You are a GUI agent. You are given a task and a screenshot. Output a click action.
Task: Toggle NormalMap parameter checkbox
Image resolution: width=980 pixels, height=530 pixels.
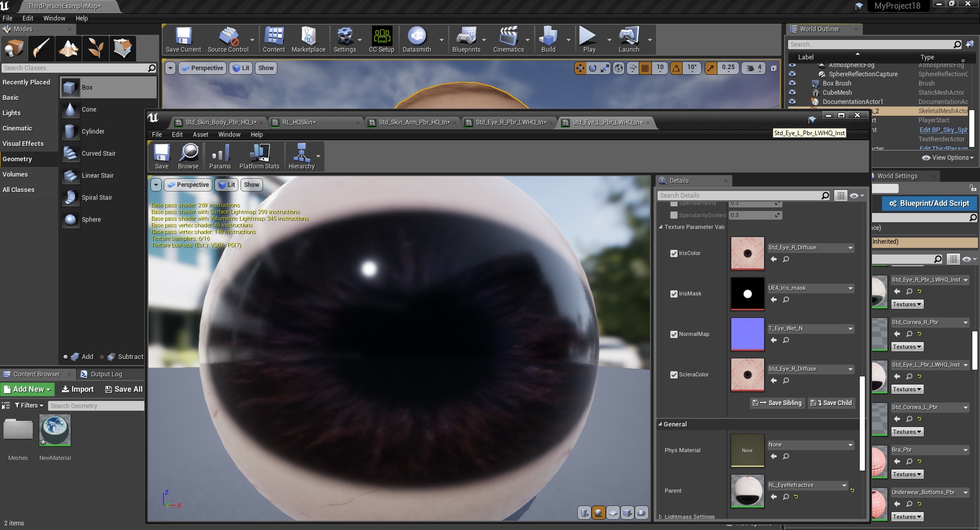(x=674, y=334)
